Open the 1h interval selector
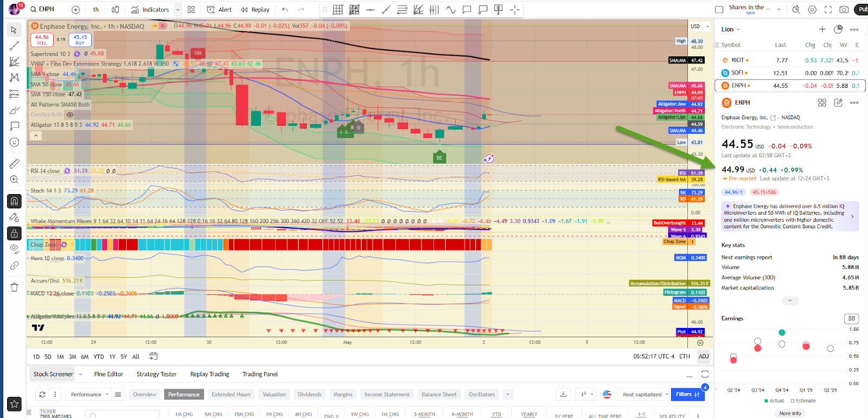This screenshot has width=868, height=418. point(95,10)
